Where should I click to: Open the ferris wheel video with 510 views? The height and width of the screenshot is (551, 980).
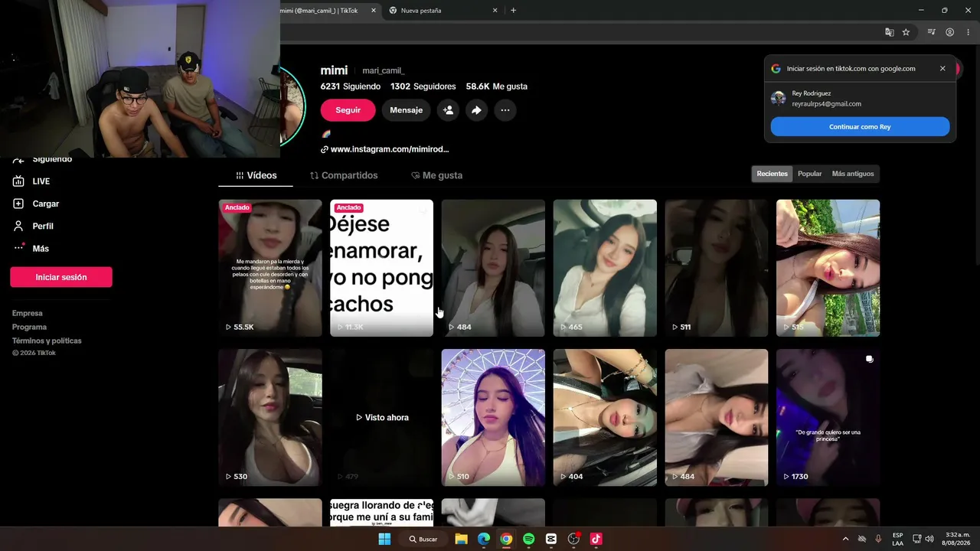493,418
